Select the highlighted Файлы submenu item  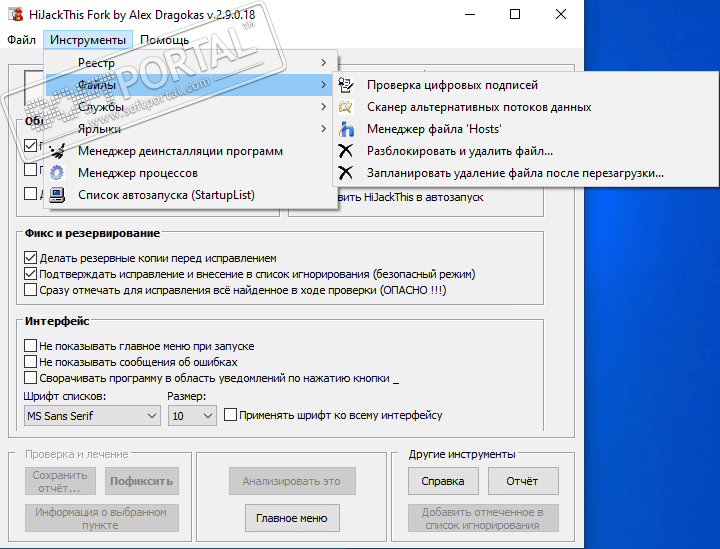(191, 84)
